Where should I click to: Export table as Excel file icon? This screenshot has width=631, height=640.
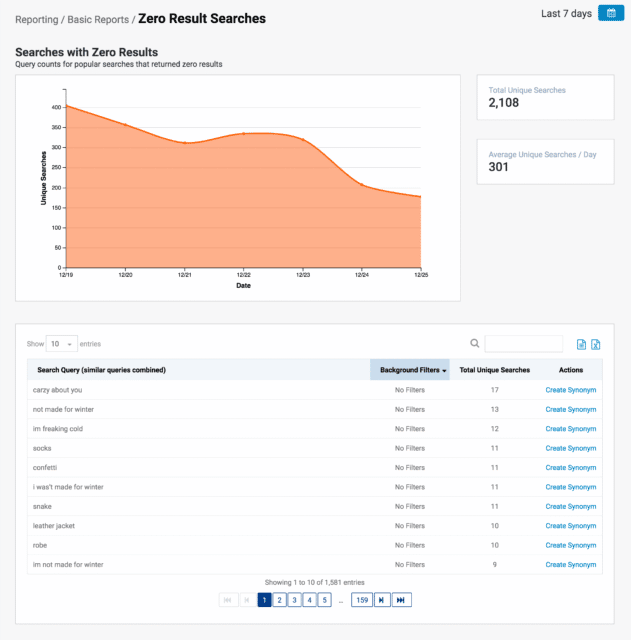tap(595, 344)
